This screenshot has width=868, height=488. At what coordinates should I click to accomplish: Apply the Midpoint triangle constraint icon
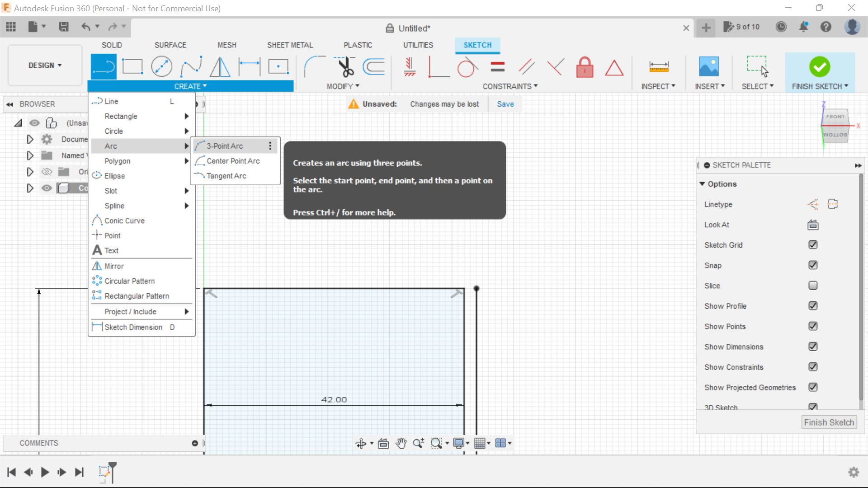(x=614, y=68)
